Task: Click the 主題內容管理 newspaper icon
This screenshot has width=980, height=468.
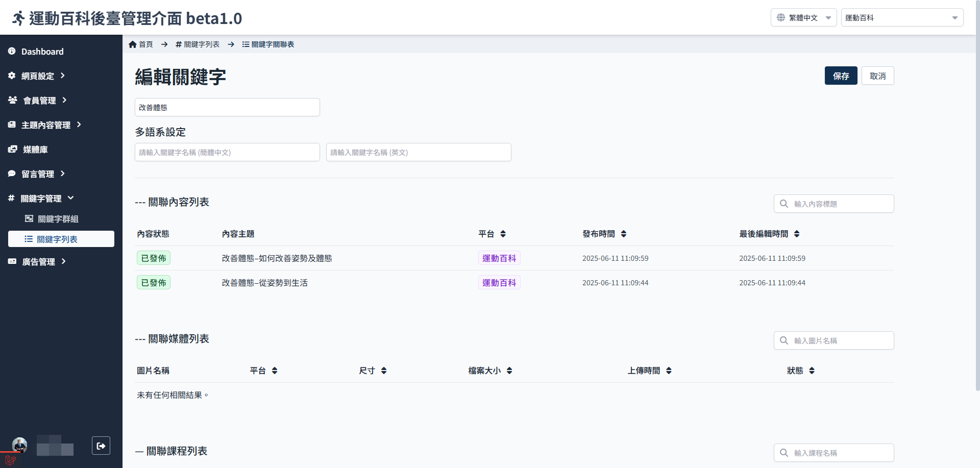Action: (x=12, y=125)
